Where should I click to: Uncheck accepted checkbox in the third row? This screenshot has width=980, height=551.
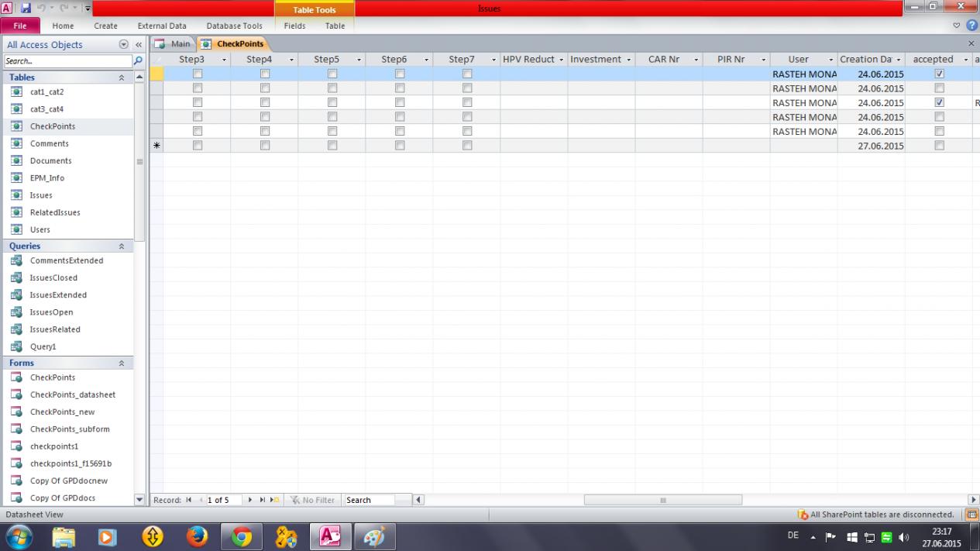point(939,102)
